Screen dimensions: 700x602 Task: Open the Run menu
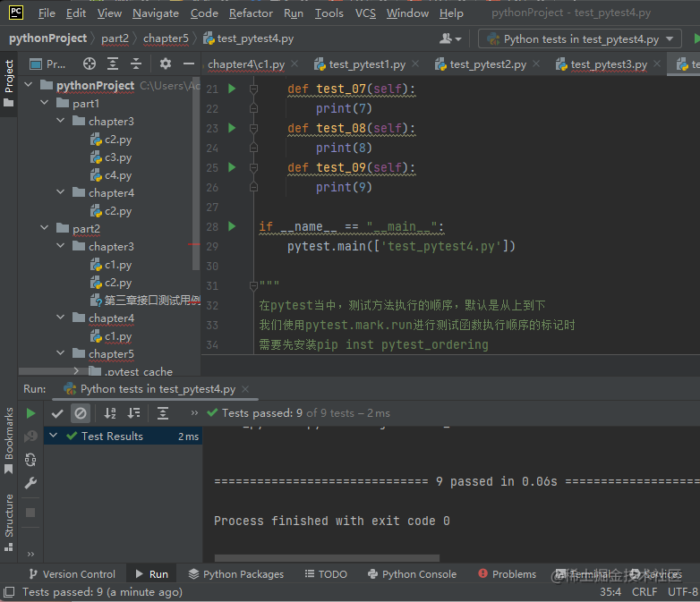tap(294, 13)
